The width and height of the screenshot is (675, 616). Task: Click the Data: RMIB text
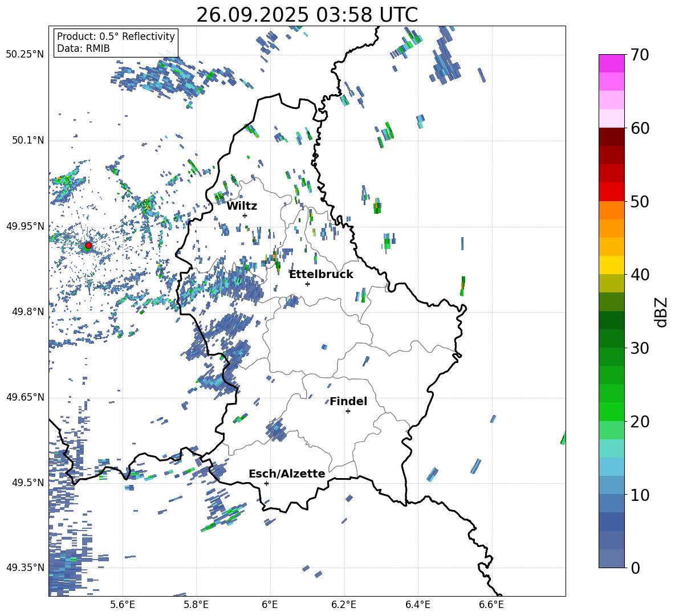83,48
